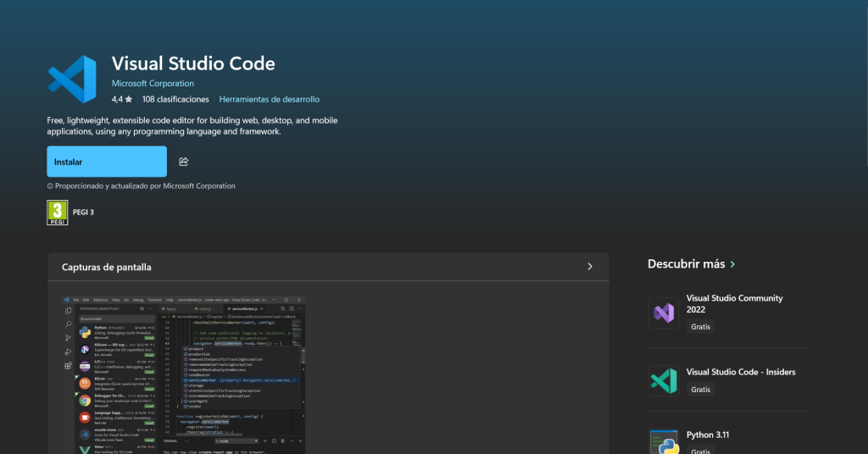Open the Herramientas de desarrollo category link
Image resolution: width=868 pixels, height=454 pixels.
(x=269, y=99)
